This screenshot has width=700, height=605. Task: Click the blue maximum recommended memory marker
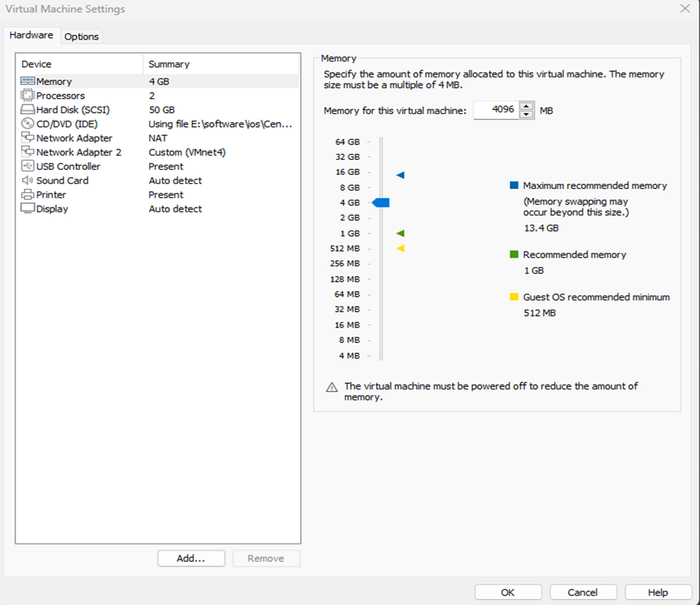click(400, 175)
